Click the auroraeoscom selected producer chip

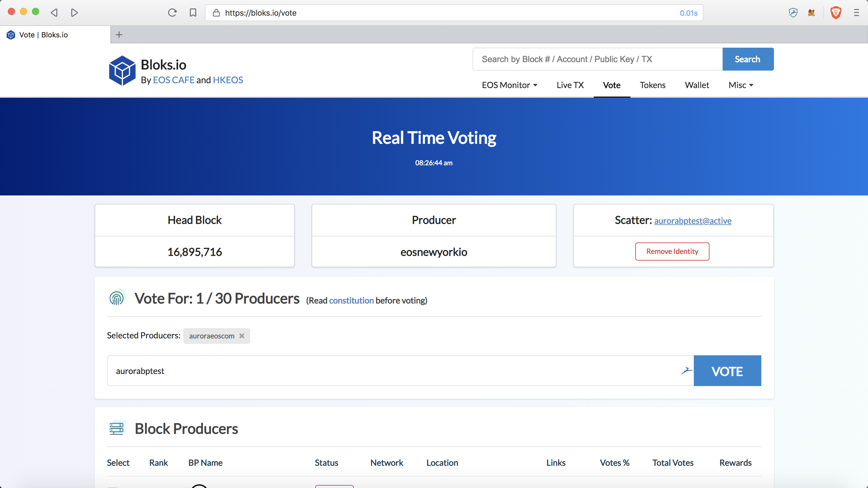coord(216,336)
